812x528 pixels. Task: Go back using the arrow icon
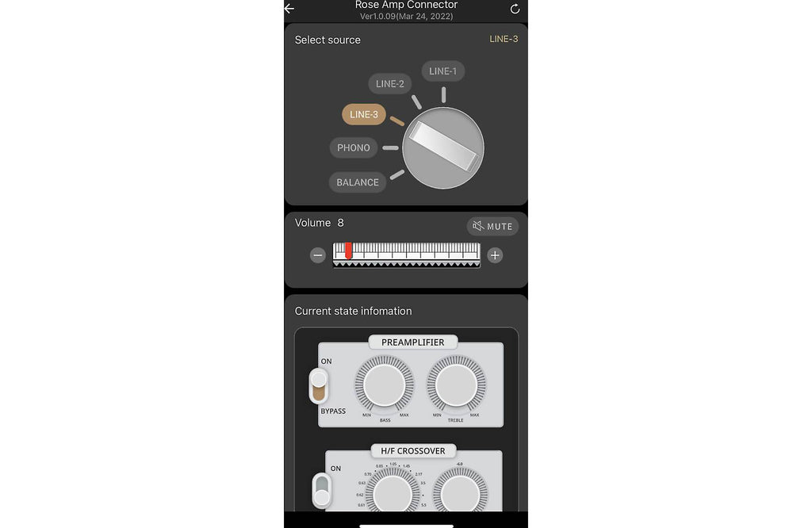point(289,8)
